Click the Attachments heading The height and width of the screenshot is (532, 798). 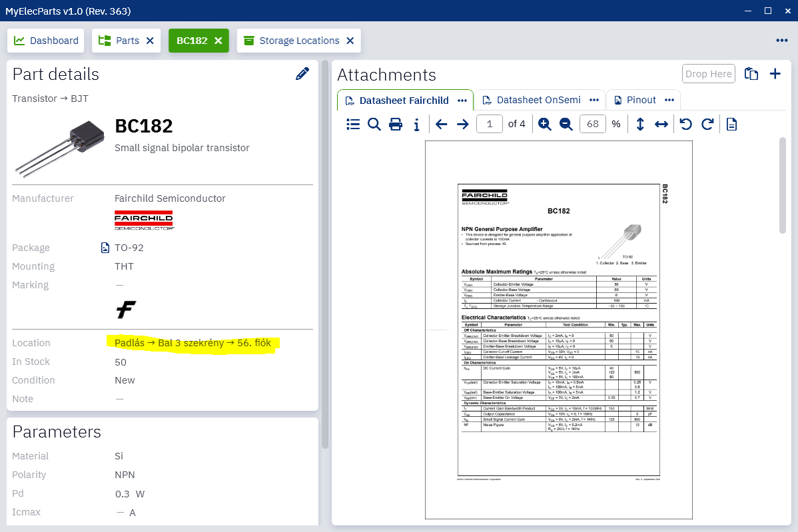tap(387, 75)
